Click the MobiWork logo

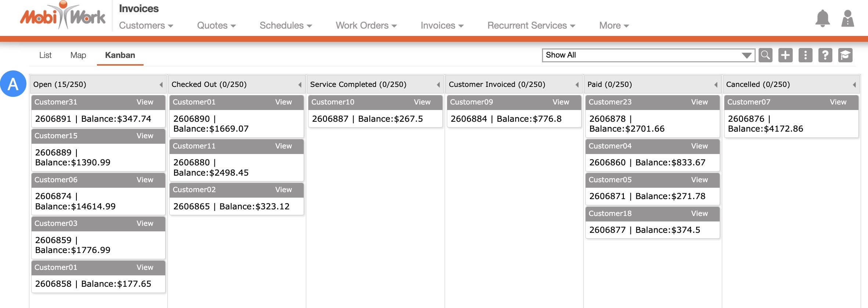click(63, 16)
